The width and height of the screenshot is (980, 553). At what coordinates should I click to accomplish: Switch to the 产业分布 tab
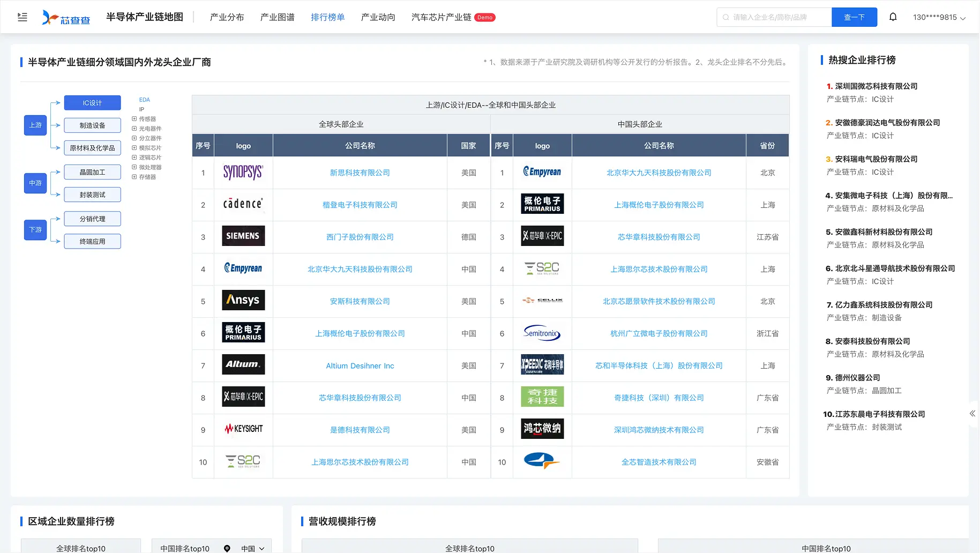[227, 17]
